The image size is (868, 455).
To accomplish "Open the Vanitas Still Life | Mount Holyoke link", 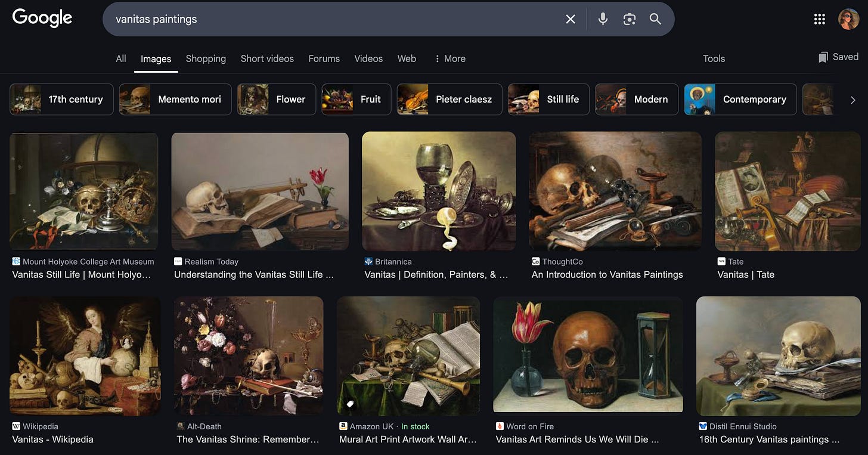I will 82,274.
